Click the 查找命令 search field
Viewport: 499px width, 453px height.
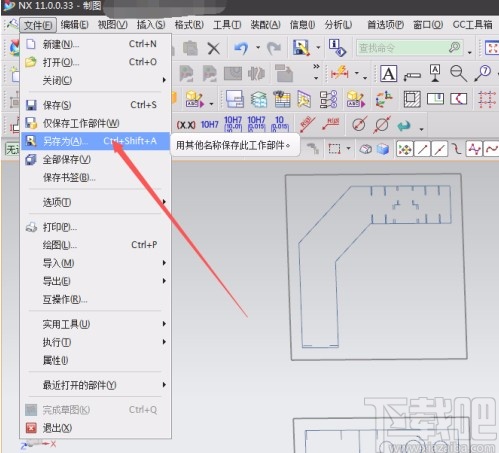[x=410, y=48]
